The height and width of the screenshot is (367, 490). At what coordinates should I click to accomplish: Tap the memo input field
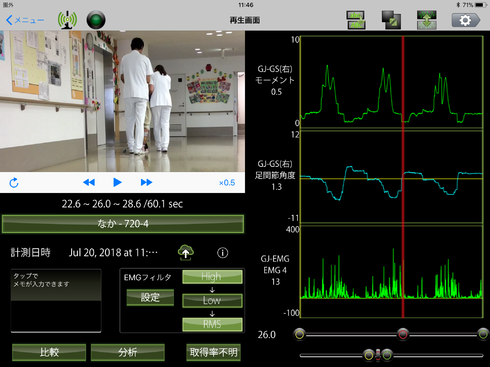click(56, 301)
